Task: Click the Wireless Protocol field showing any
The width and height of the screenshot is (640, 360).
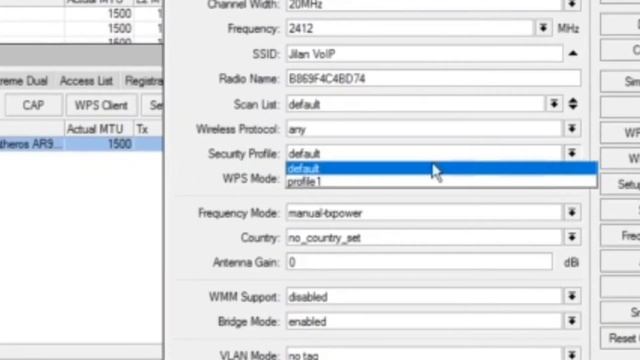Action: [x=424, y=129]
